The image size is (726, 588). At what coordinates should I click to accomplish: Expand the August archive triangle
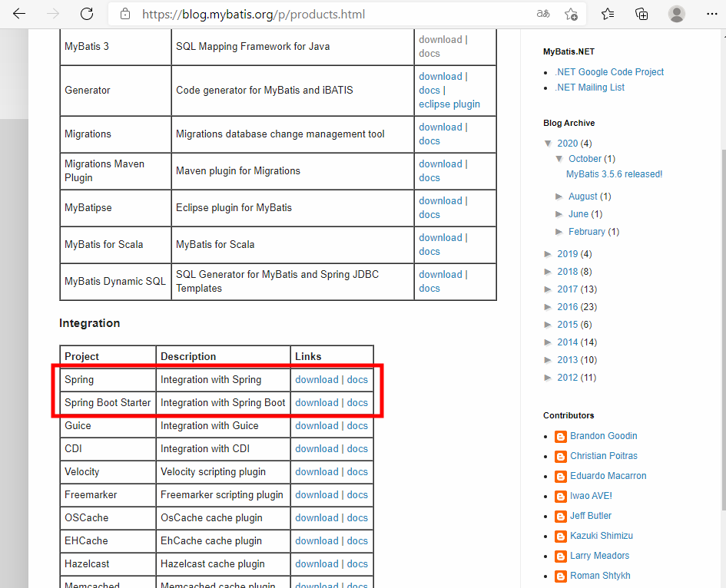tap(559, 197)
